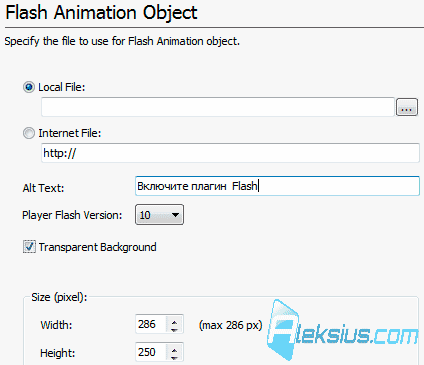Screen dimensions: 424x365
Task: Select the Internet File radio button
Action: point(29,133)
